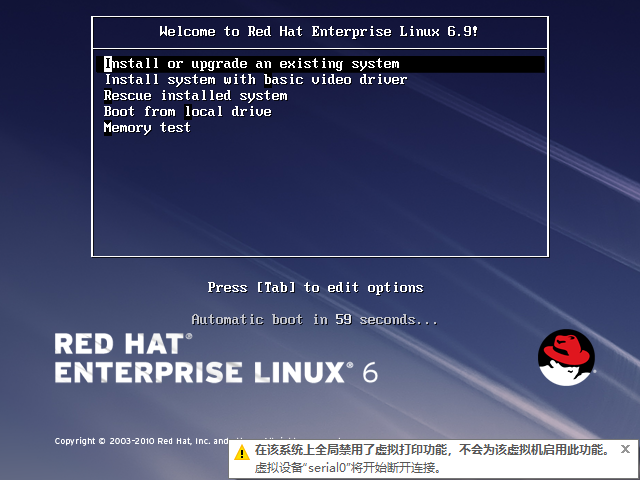
Task: Click the Red Hat shadowman logo
Action: pyautogui.click(x=566, y=357)
